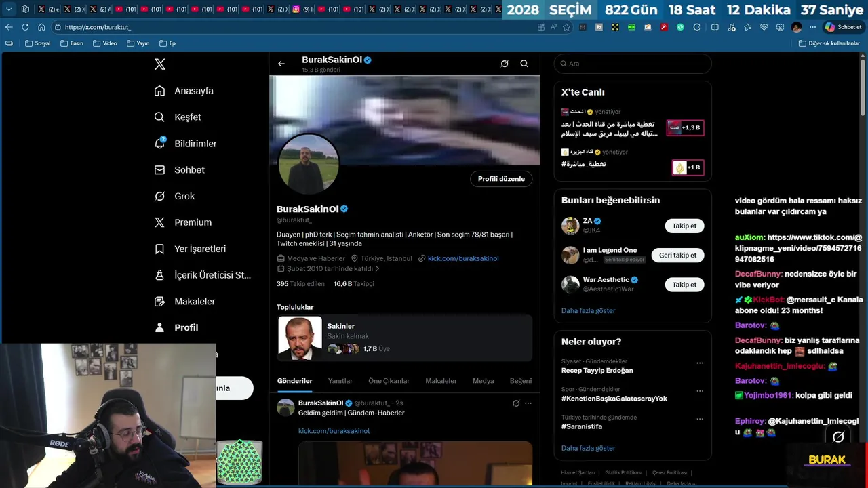Switch to the Gönderiler tab
Viewport: 868px width, 488px height.
pyautogui.click(x=295, y=381)
